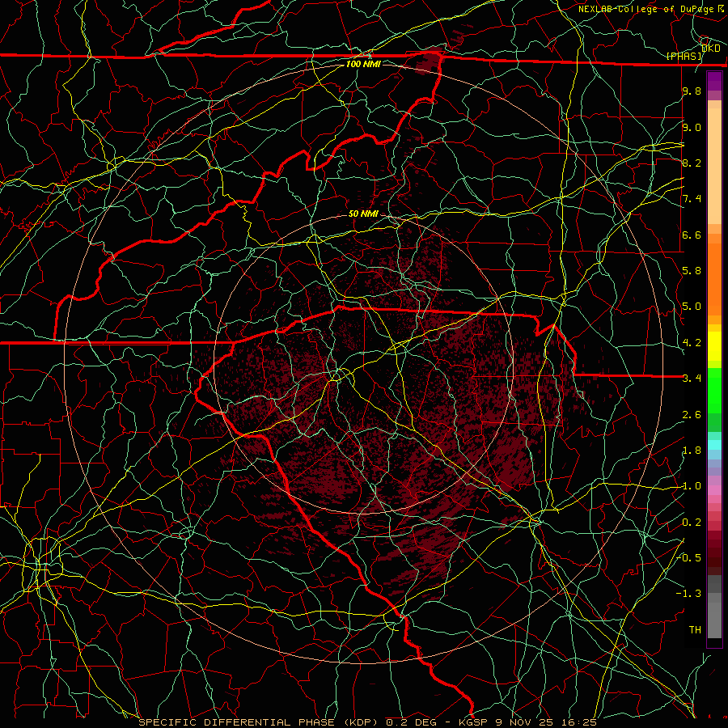Click the 3.4 value on the color scale
728x728 pixels.
pos(692,379)
